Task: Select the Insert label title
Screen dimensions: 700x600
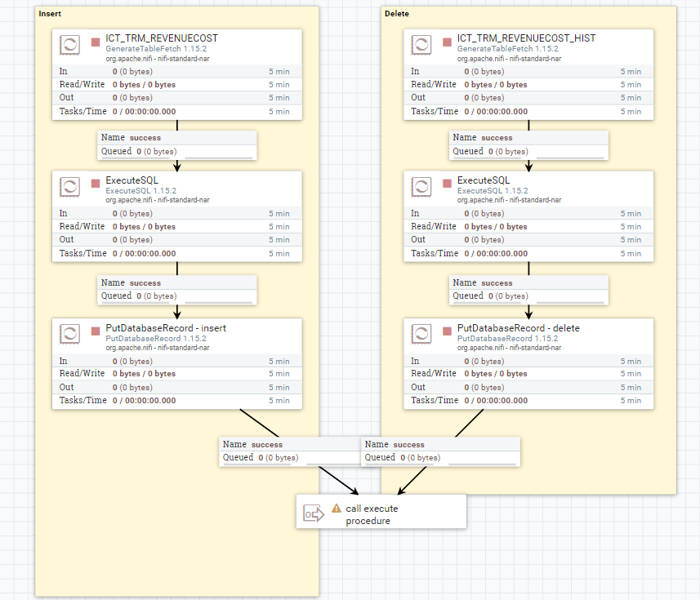Action: point(50,14)
